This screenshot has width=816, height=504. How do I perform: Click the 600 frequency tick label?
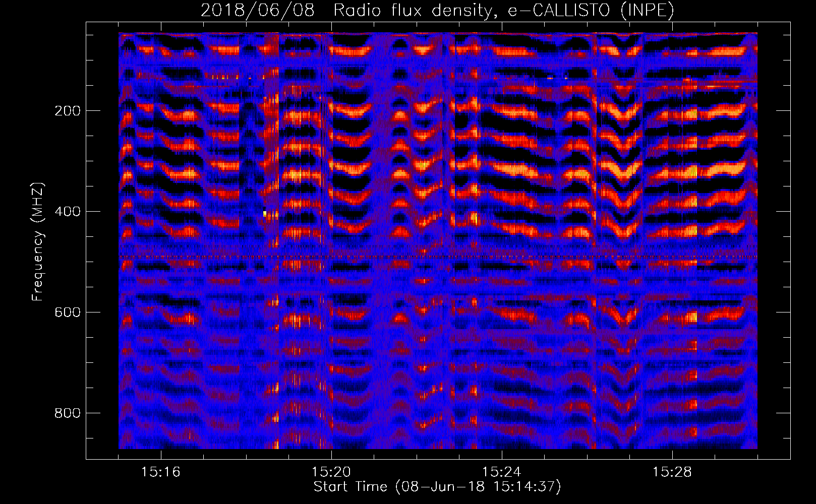68,312
